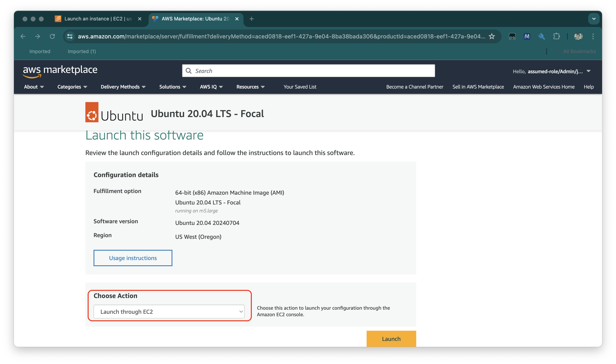Open the account dropdown next to Hello
This screenshot has height=364, width=616.
point(588,71)
